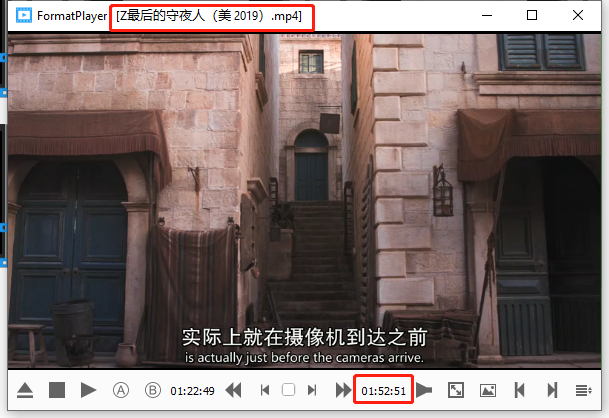
Task: Set loop point A
Action: coord(121,390)
